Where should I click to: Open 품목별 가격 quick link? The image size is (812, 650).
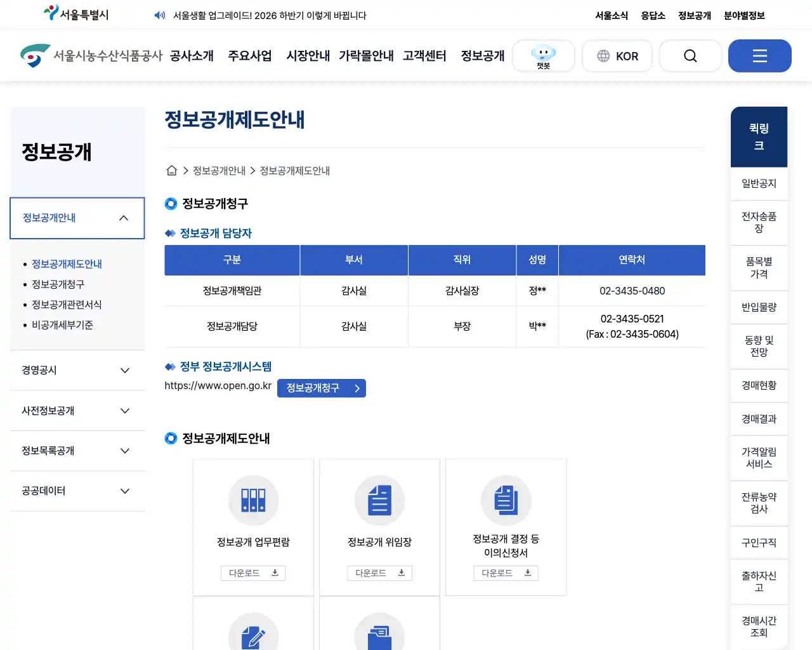759,268
